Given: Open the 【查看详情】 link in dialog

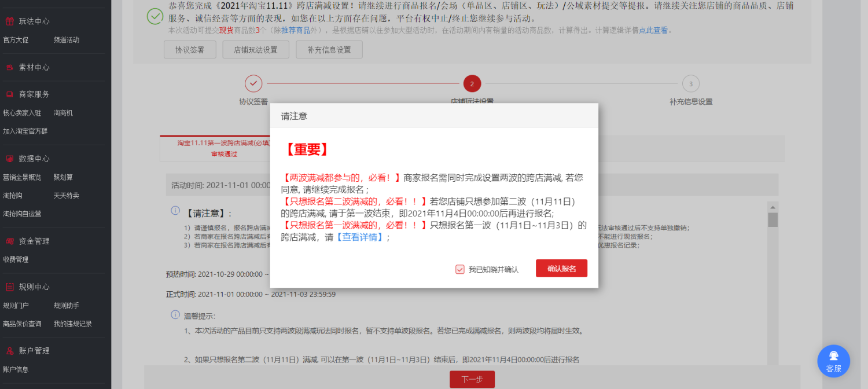Looking at the screenshot, I should click(359, 237).
